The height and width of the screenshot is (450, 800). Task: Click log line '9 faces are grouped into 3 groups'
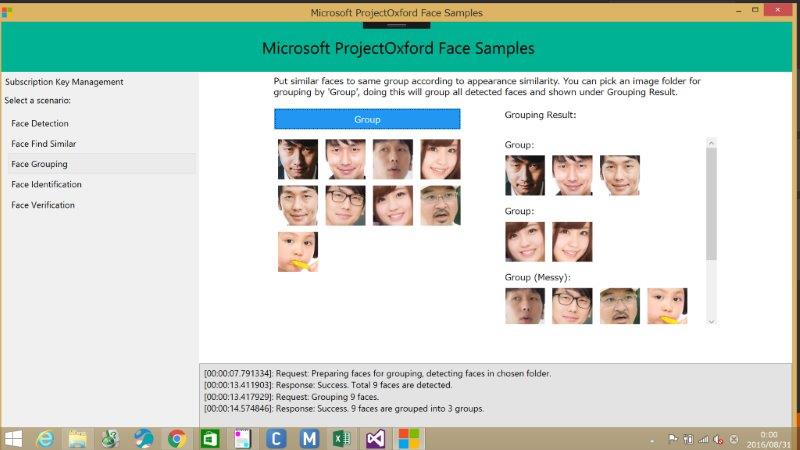[344, 408]
